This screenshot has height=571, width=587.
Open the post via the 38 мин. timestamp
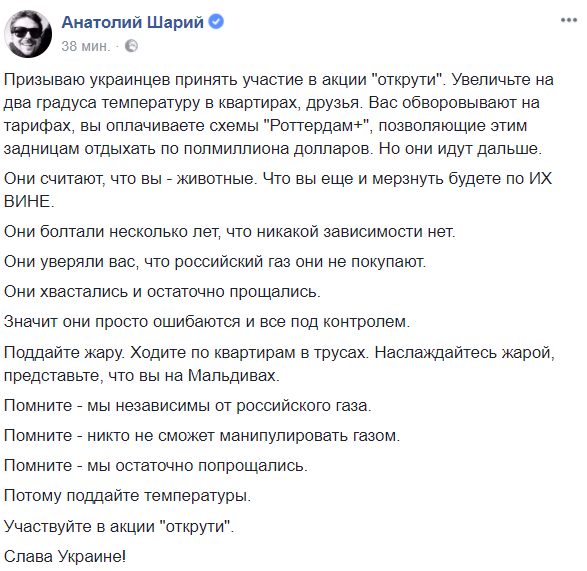tap(86, 46)
